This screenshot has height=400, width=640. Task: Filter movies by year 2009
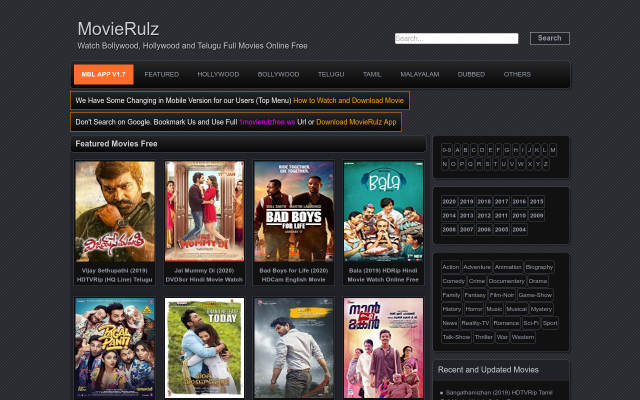536,216
